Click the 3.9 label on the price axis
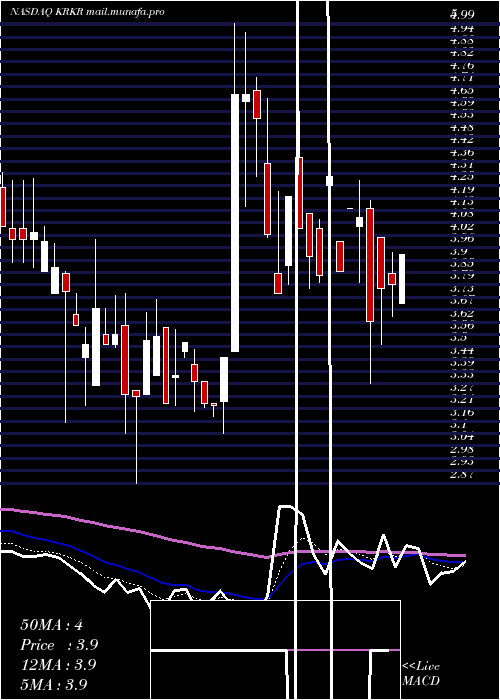 click(x=459, y=251)
